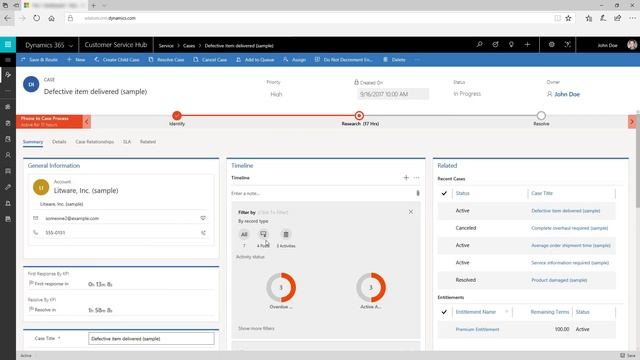
Task: Open the teal site map hamburger menu
Action: (8, 44)
